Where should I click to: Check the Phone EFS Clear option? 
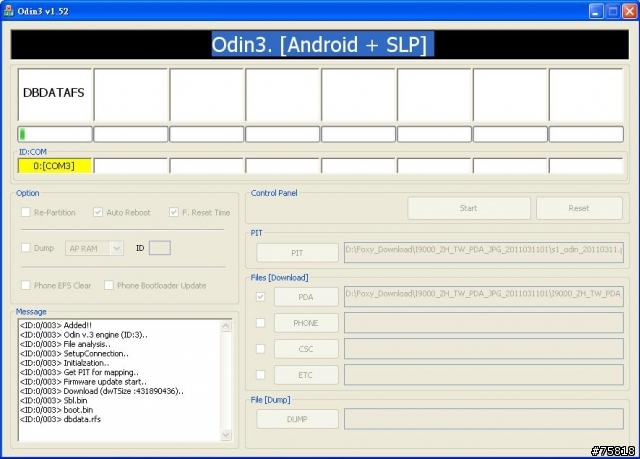[x=26, y=285]
